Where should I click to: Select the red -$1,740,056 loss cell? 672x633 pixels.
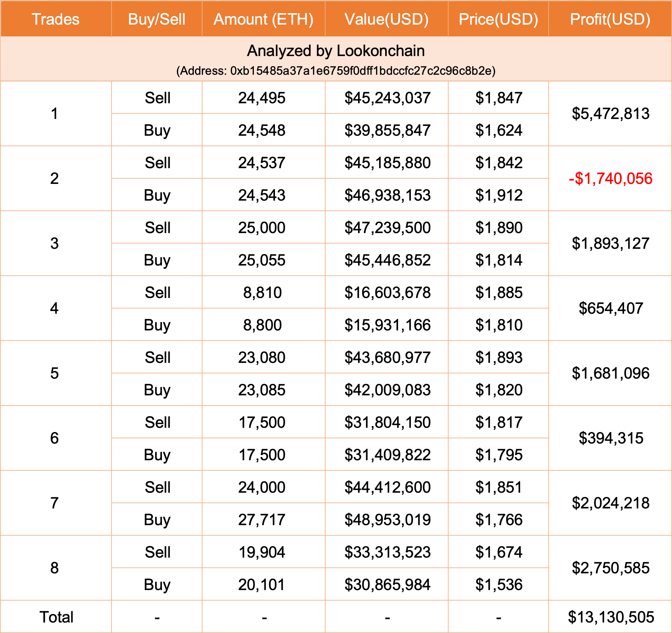(611, 178)
